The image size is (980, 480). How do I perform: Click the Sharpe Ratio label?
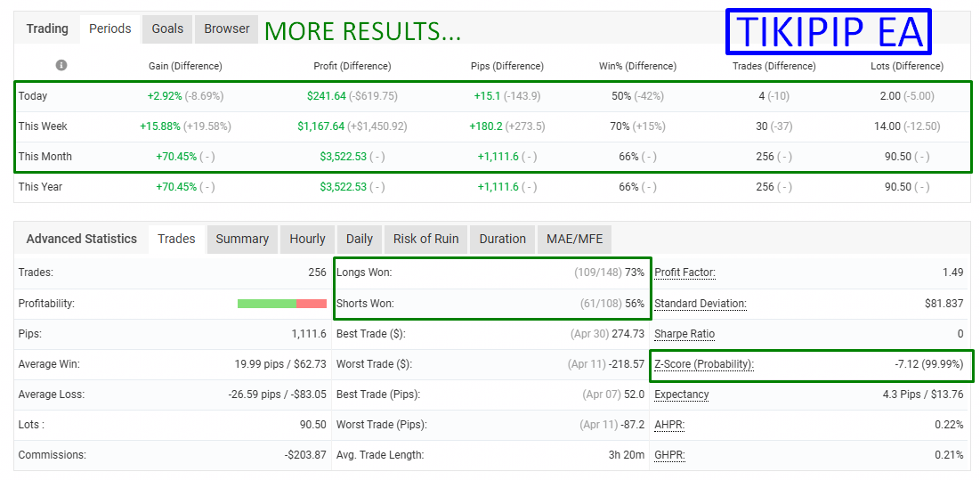[684, 334]
